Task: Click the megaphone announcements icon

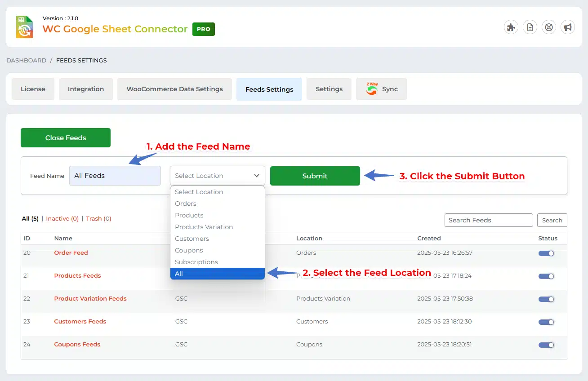Action: point(568,27)
